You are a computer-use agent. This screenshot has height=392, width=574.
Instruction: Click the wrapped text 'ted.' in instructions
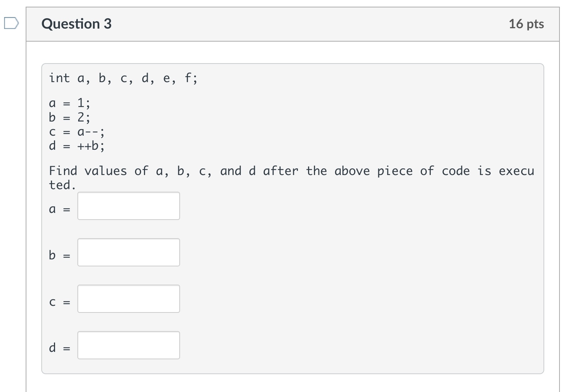tap(62, 185)
